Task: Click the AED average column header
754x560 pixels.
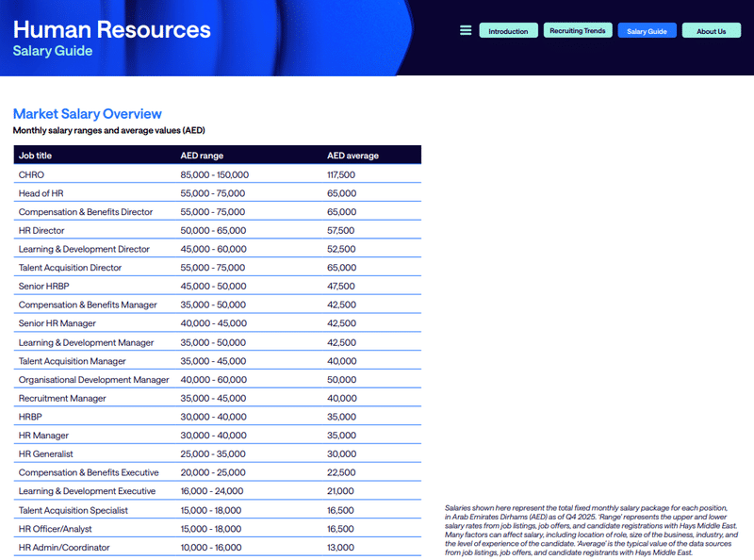Action: [x=352, y=156]
